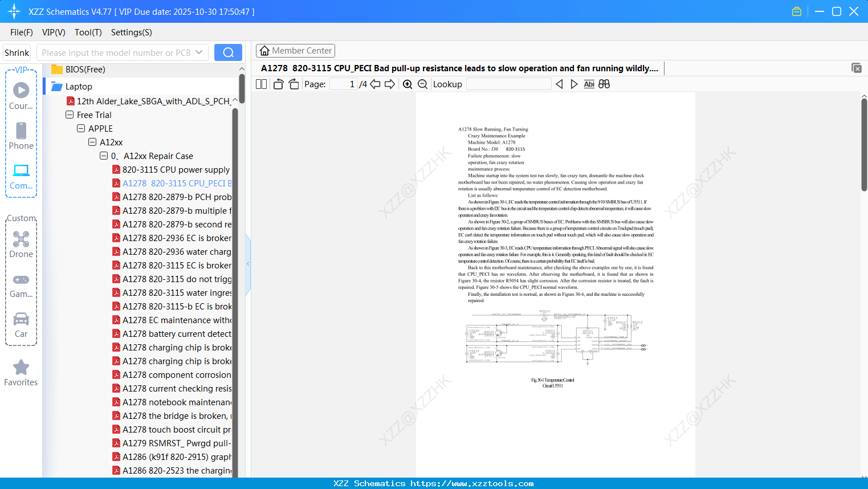Select the Phone category icon

coord(21,136)
